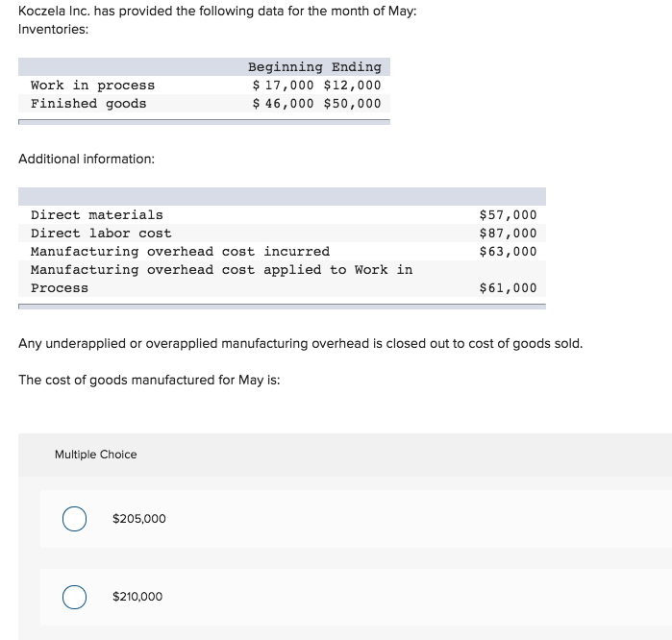Click the Finished goods row label
This screenshot has height=640, width=672.
pos(88,104)
